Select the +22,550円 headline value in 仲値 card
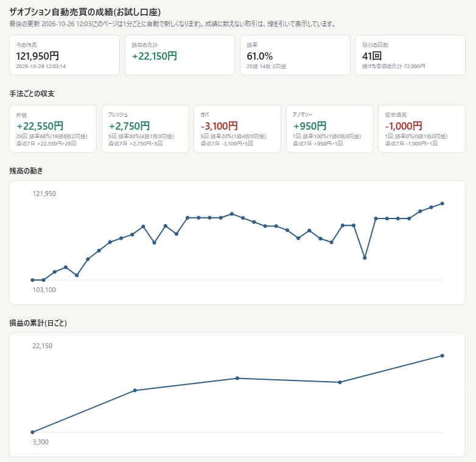The height and width of the screenshot is (462, 476). click(x=40, y=125)
